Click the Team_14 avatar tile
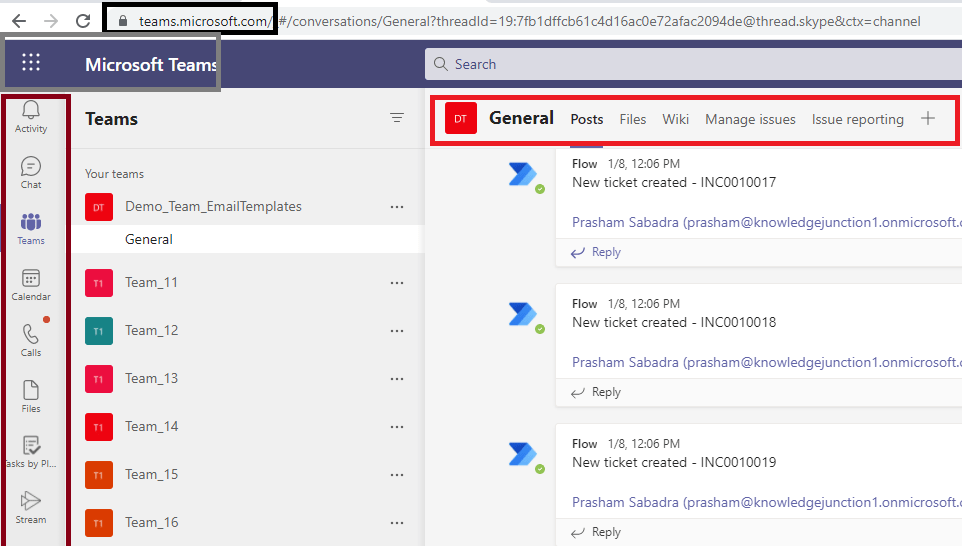This screenshot has height=546, width=962. point(99,427)
